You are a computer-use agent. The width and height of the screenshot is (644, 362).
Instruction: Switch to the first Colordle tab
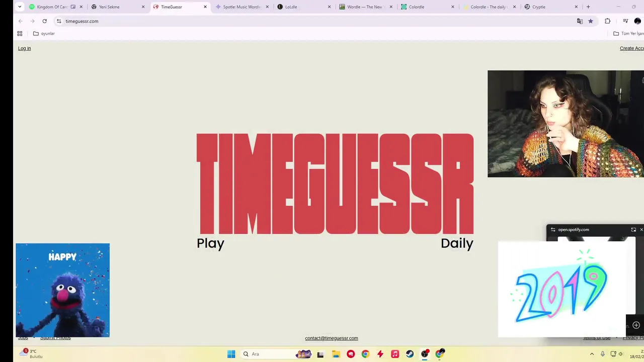[428, 7]
